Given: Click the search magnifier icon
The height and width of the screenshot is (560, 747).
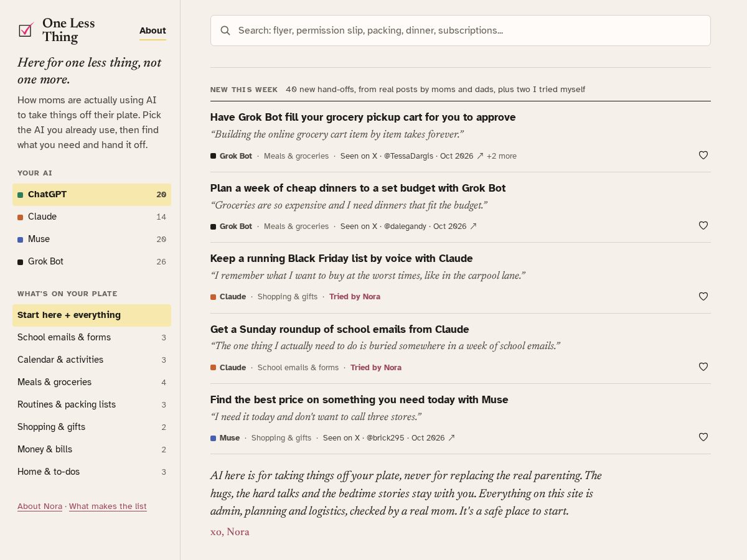Looking at the screenshot, I should click(x=225, y=30).
